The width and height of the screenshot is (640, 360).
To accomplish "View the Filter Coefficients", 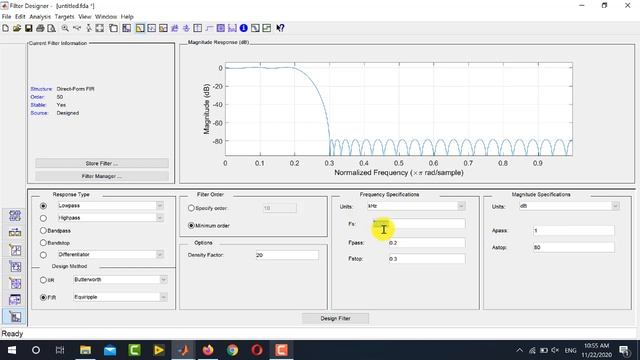I will tap(232, 28).
